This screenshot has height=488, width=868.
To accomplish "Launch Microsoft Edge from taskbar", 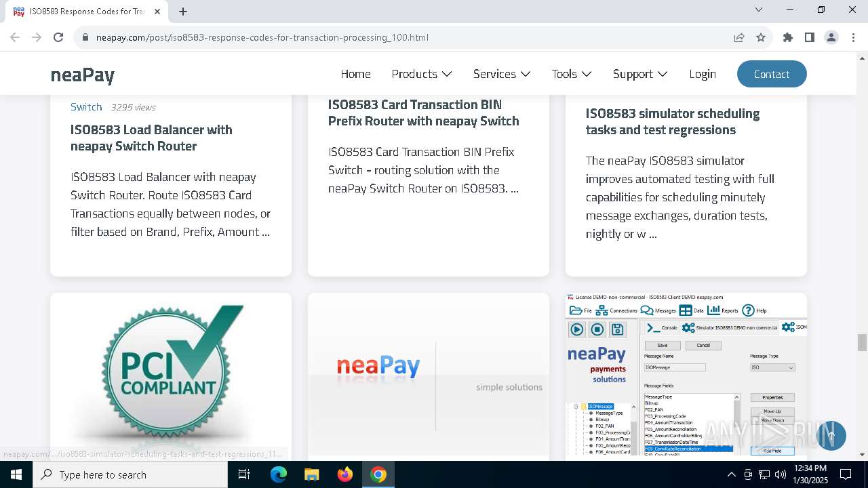I will pyautogui.click(x=279, y=474).
